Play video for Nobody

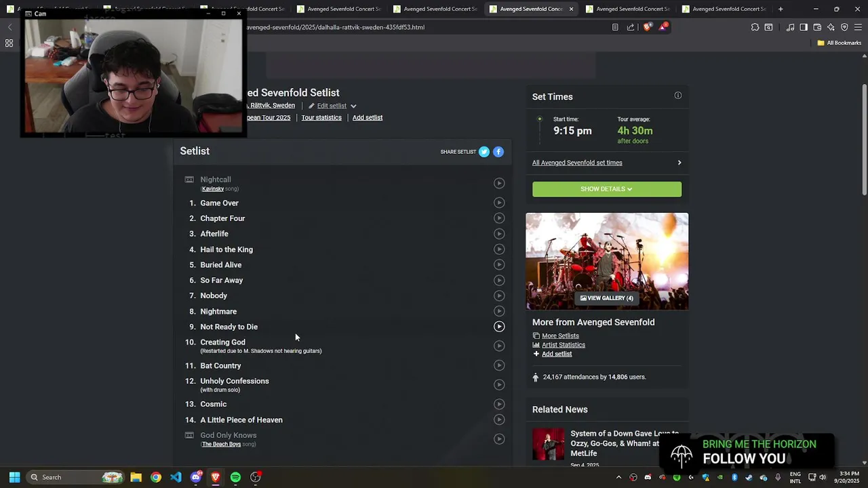[499, 296]
